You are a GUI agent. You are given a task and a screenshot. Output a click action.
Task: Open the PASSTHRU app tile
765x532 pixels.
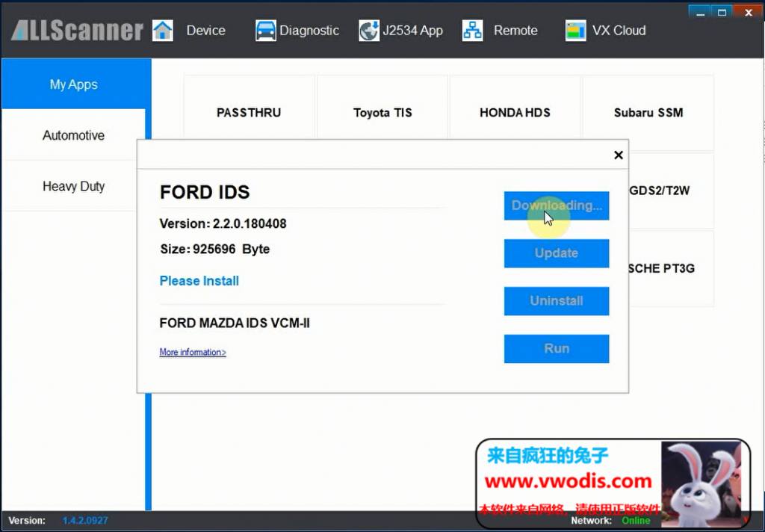point(250,112)
